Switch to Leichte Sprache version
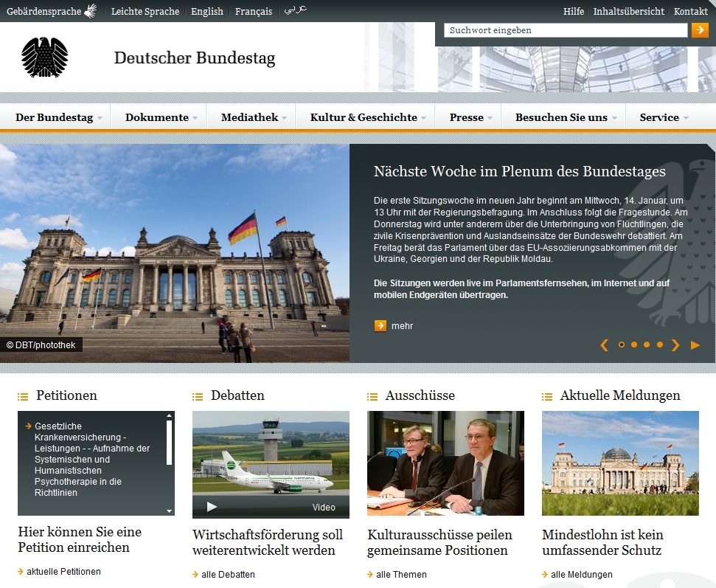 coord(145,11)
